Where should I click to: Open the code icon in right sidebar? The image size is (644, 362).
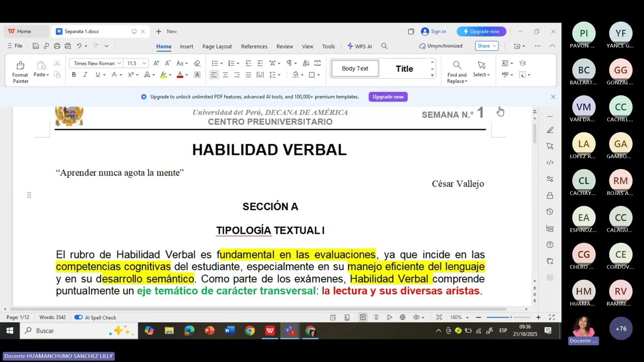click(x=550, y=162)
